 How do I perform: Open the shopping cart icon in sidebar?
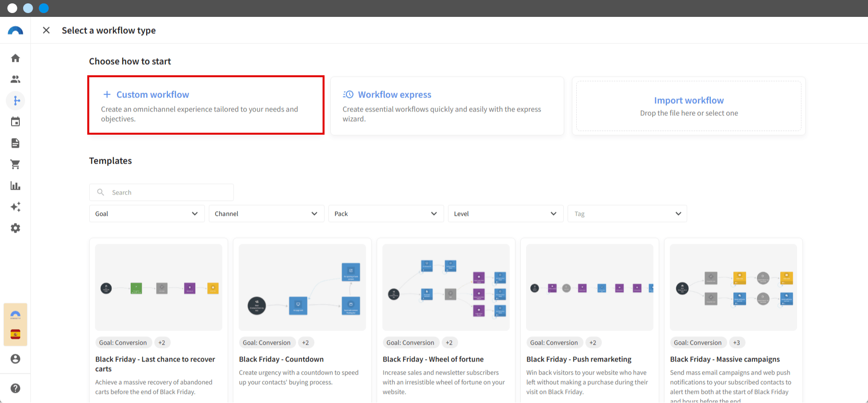tap(15, 165)
